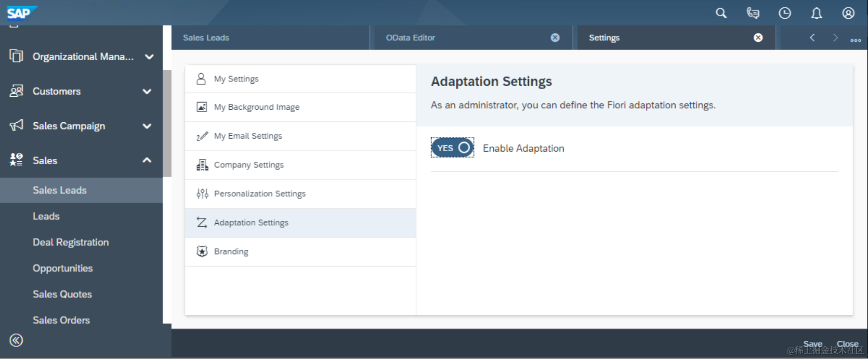
Task: Select Branding in settings list
Action: click(231, 251)
